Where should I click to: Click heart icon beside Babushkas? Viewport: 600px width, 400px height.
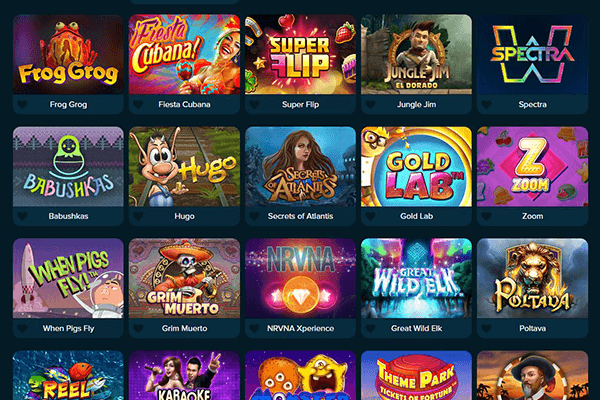[22, 216]
